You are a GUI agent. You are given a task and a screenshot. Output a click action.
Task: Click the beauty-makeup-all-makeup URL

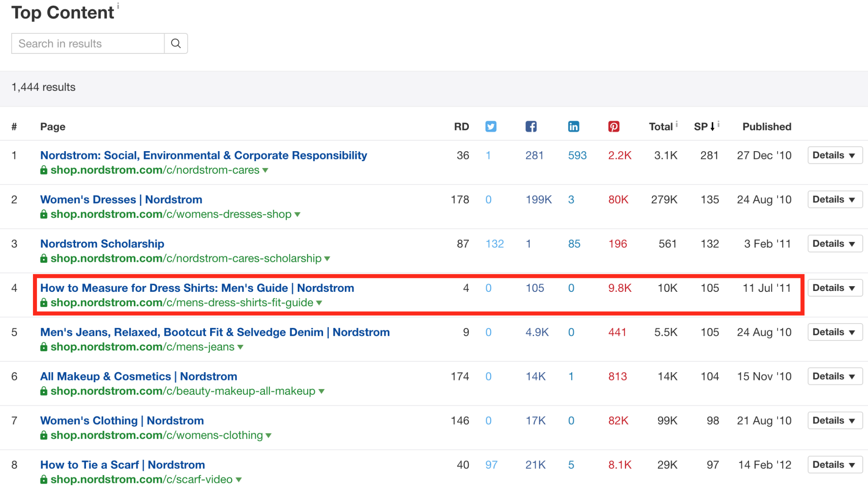click(x=183, y=391)
